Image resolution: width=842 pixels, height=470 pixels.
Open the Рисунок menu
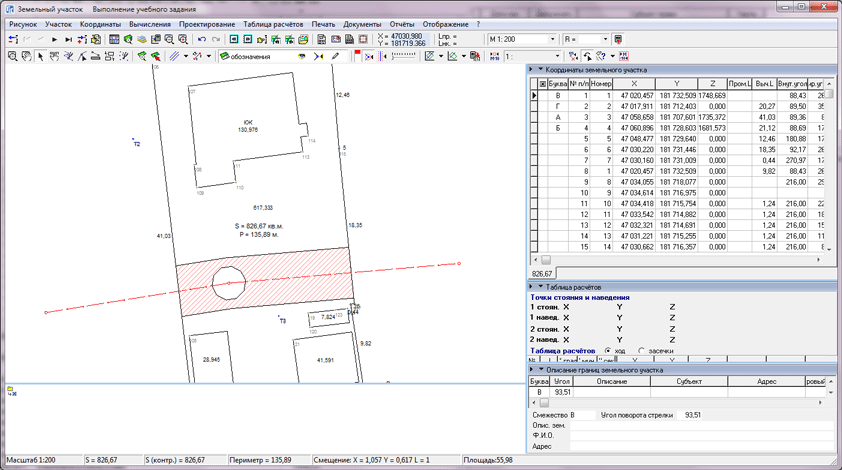coord(23,24)
